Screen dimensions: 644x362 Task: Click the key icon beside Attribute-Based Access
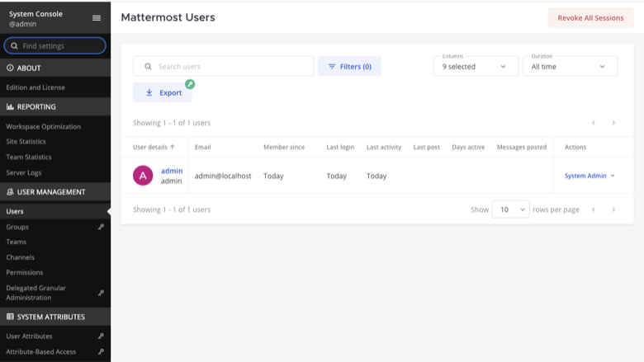(101, 351)
